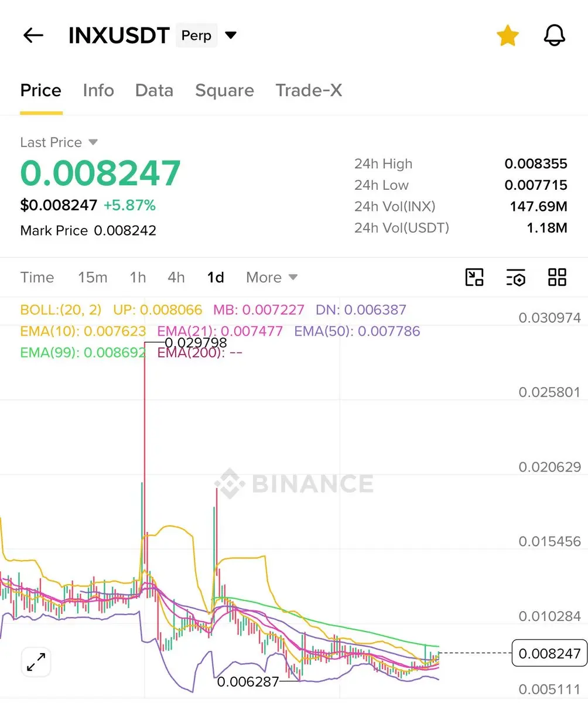The width and height of the screenshot is (588, 703).
Task: Click the Mark Price 0.008242 text
Action: [88, 230]
